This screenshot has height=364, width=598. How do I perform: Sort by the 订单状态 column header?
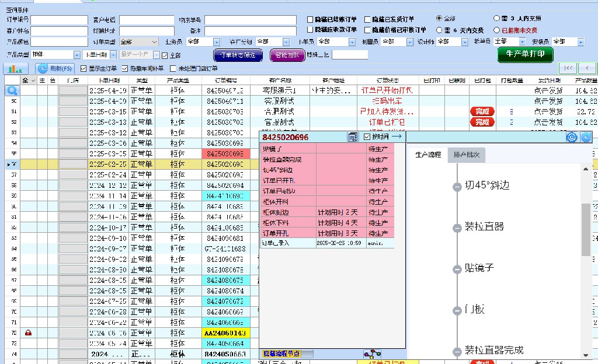[x=388, y=80]
